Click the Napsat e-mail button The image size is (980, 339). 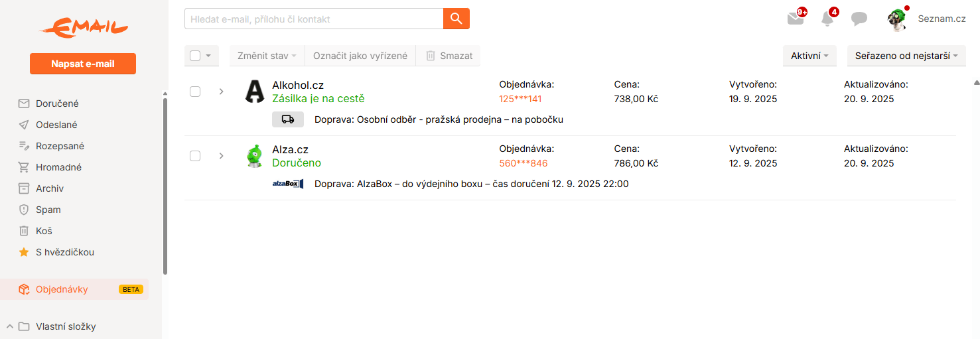click(83, 64)
